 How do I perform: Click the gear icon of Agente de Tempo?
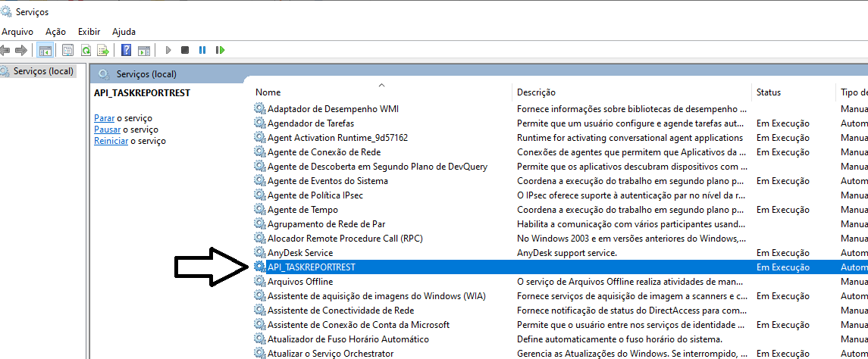tap(259, 209)
